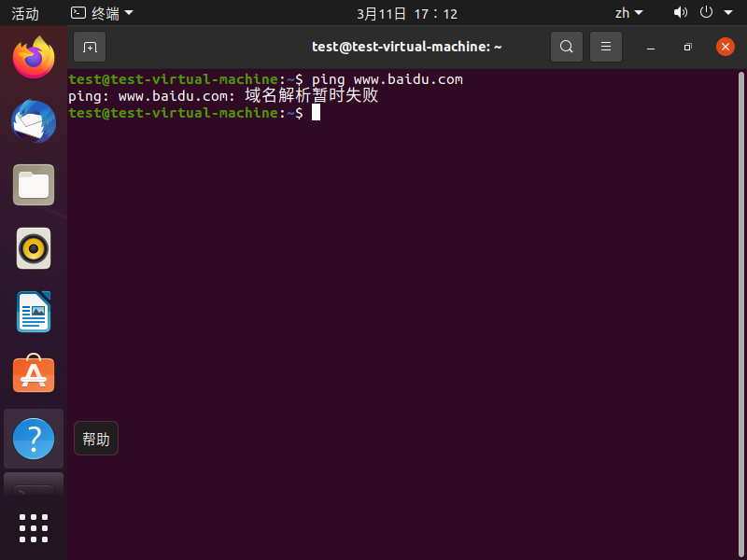
Task: Start the Rhythmbox music player
Action: click(x=34, y=248)
